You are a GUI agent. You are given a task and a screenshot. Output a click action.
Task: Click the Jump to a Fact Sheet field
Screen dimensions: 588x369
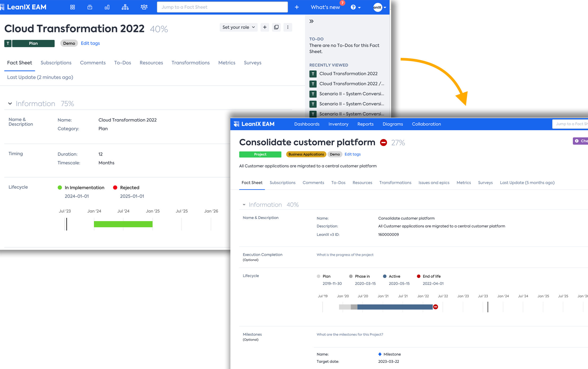click(x=222, y=7)
